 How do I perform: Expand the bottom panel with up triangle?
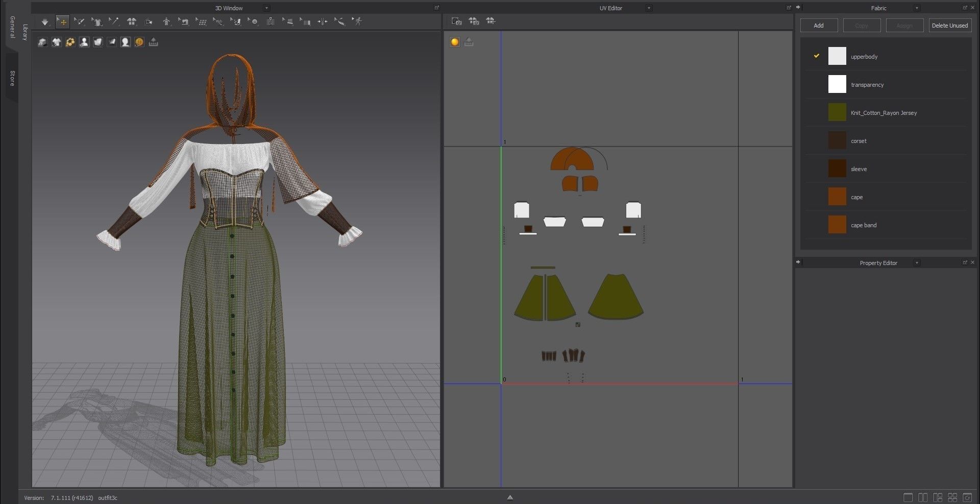pos(510,497)
